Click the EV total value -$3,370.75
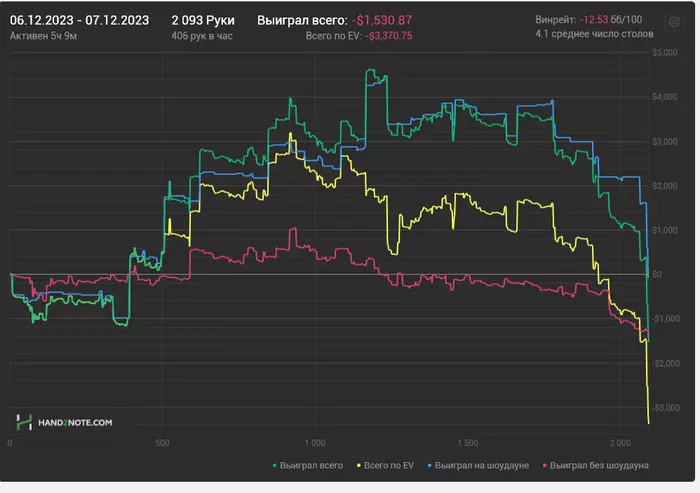The width and height of the screenshot is (700, 493). [x=390, y=36]
